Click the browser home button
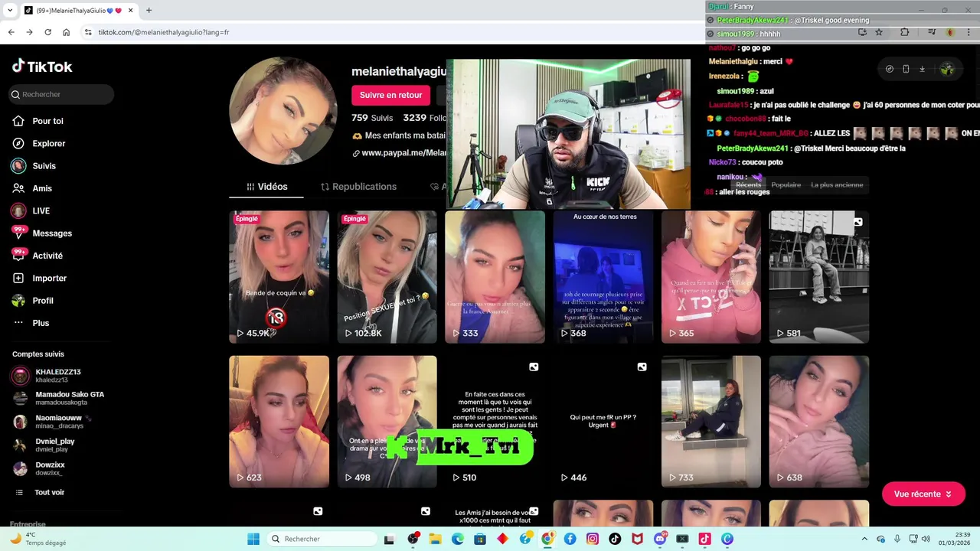980x551 pixels. point(66,32)
